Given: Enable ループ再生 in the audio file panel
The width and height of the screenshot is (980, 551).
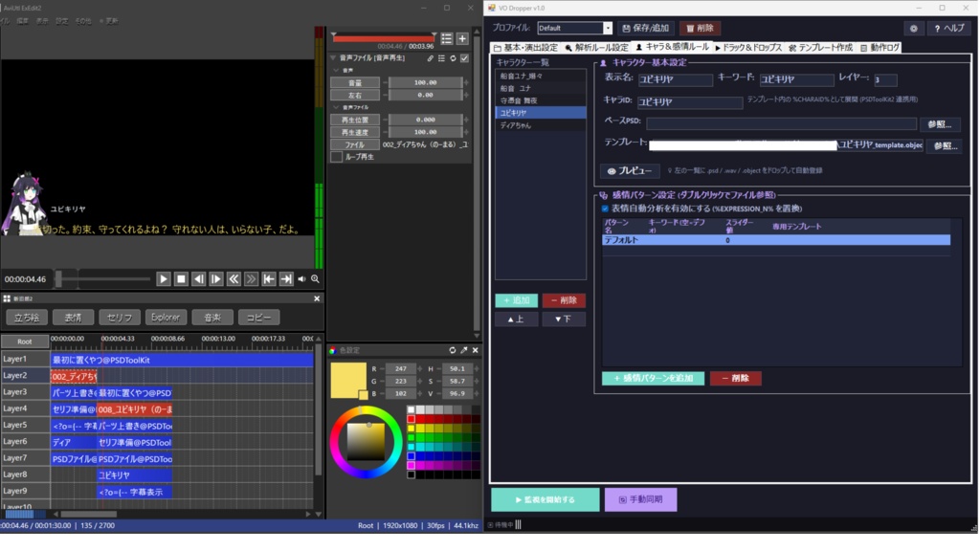Looking at the screenshot, I should click(334, 157).
